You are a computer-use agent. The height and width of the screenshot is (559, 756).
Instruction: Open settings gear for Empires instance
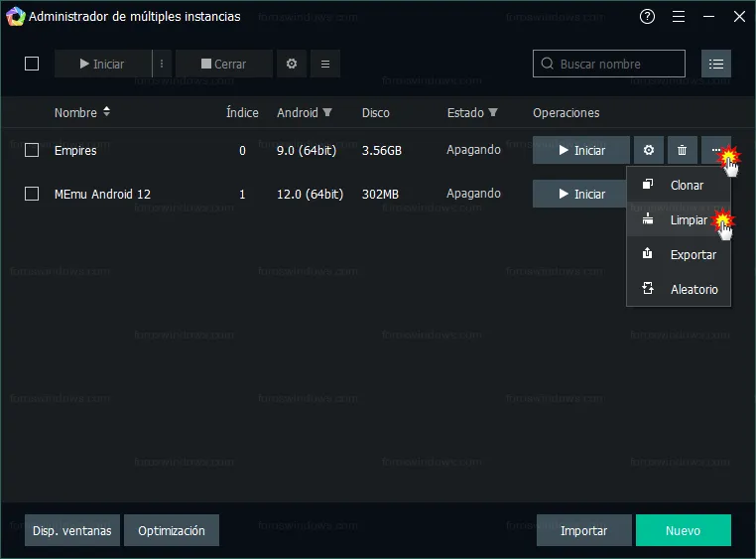(x=649, y=151)
